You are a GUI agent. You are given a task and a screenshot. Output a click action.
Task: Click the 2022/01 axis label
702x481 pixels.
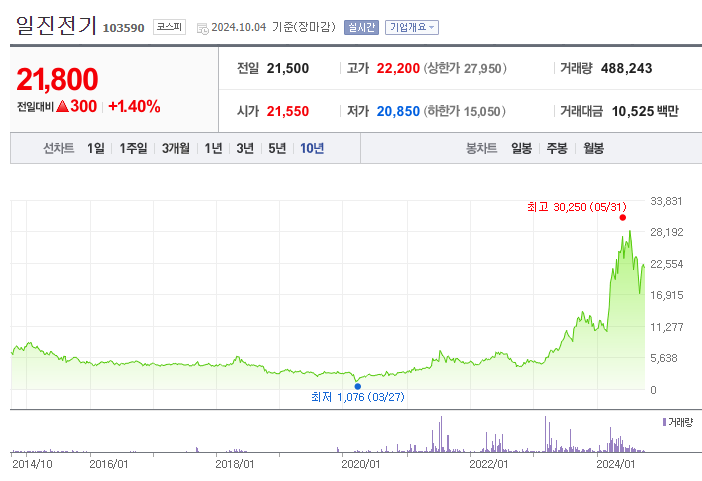488,464
